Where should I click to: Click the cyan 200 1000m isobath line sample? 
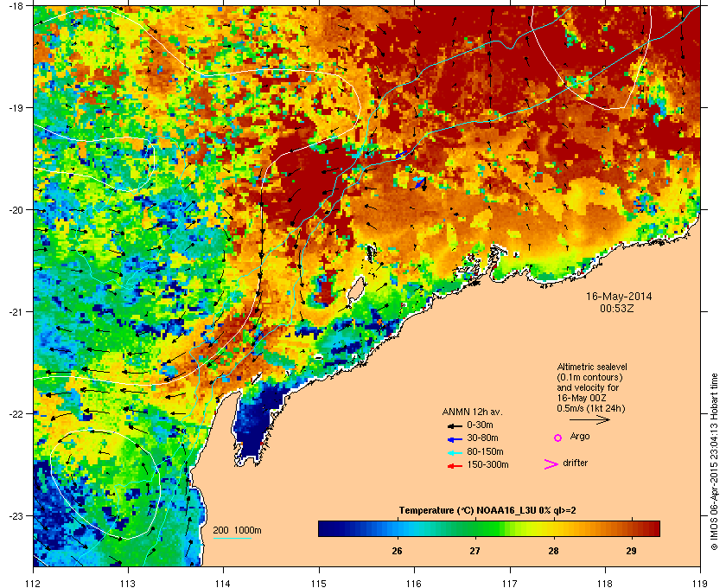(232, 539)
